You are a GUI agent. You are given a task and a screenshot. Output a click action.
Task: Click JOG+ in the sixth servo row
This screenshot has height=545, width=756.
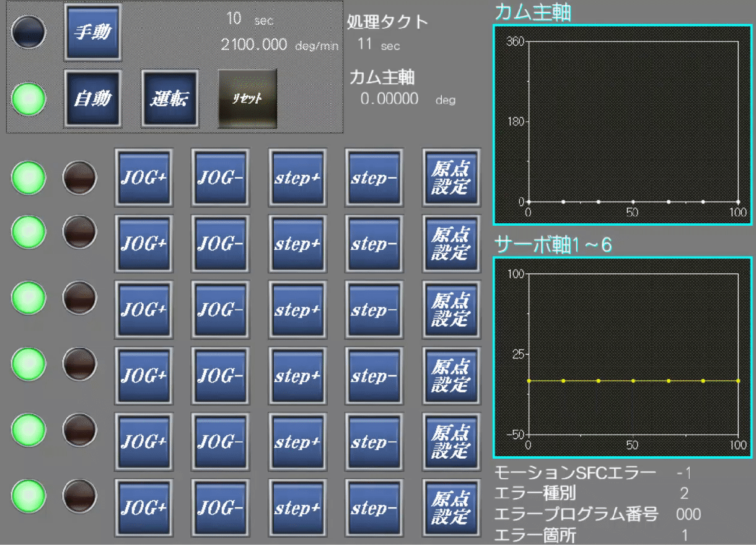click(144, 508)
